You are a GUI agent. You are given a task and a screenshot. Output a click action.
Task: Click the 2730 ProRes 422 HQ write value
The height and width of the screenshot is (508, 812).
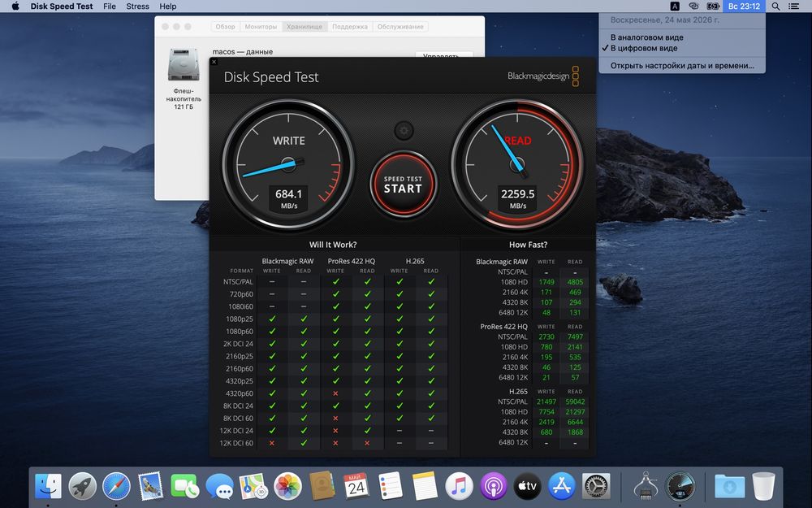(x=546, y=336)
